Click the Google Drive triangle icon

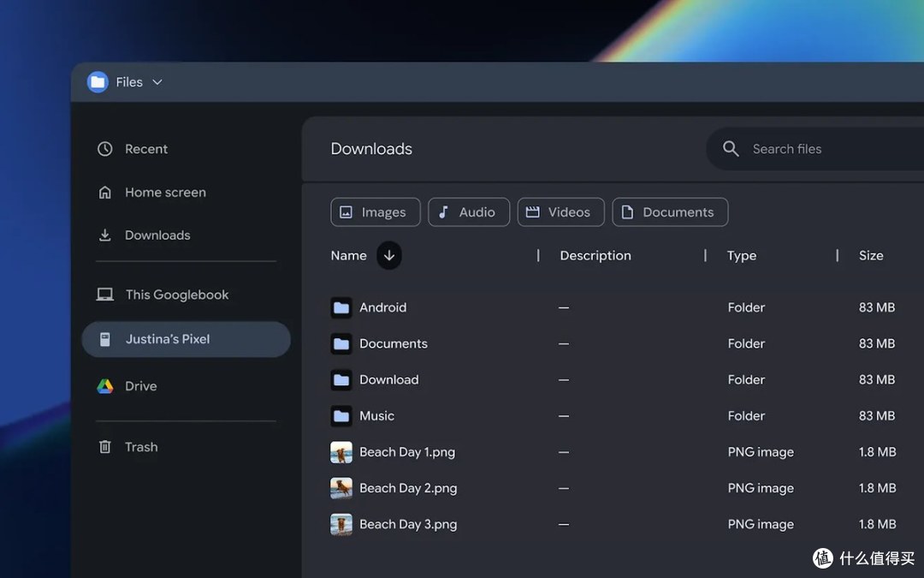(105, 386)
